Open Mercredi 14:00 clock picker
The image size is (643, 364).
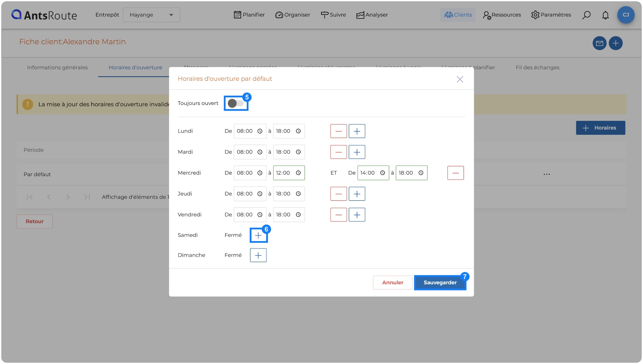click(x=382, y=173)
